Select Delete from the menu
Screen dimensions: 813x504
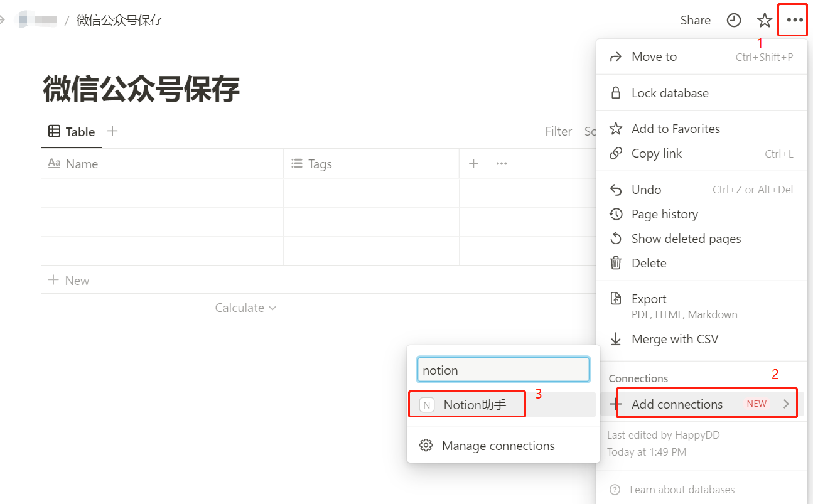[701, 263]
